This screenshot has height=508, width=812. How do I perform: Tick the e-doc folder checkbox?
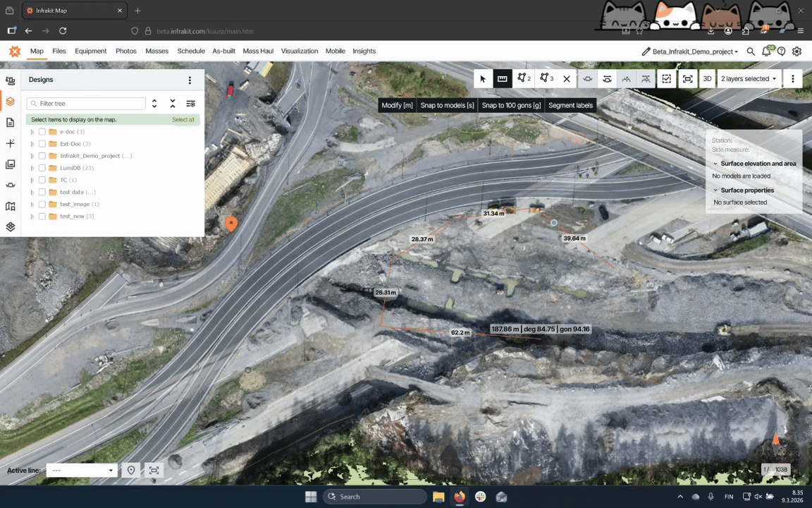point(42,132)
